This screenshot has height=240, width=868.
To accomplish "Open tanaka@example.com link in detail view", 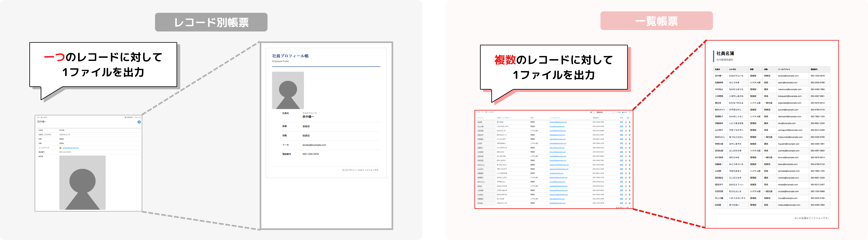I will 71,148.
